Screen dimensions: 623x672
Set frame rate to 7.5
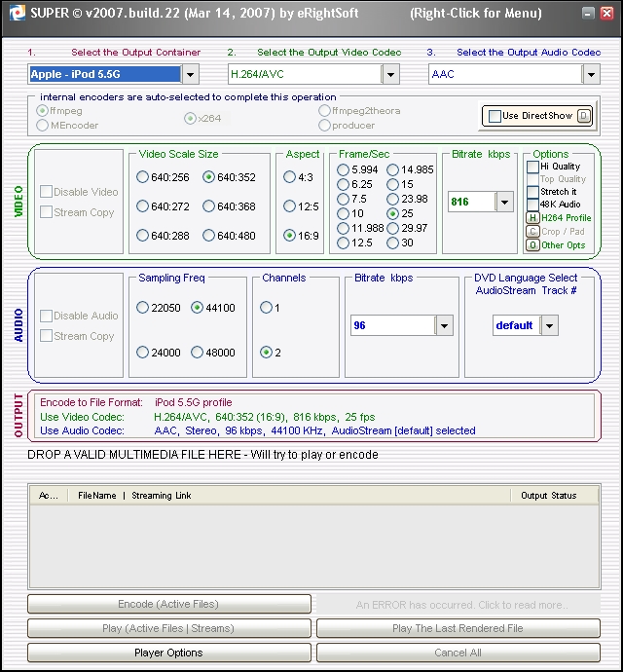(343, 199)
